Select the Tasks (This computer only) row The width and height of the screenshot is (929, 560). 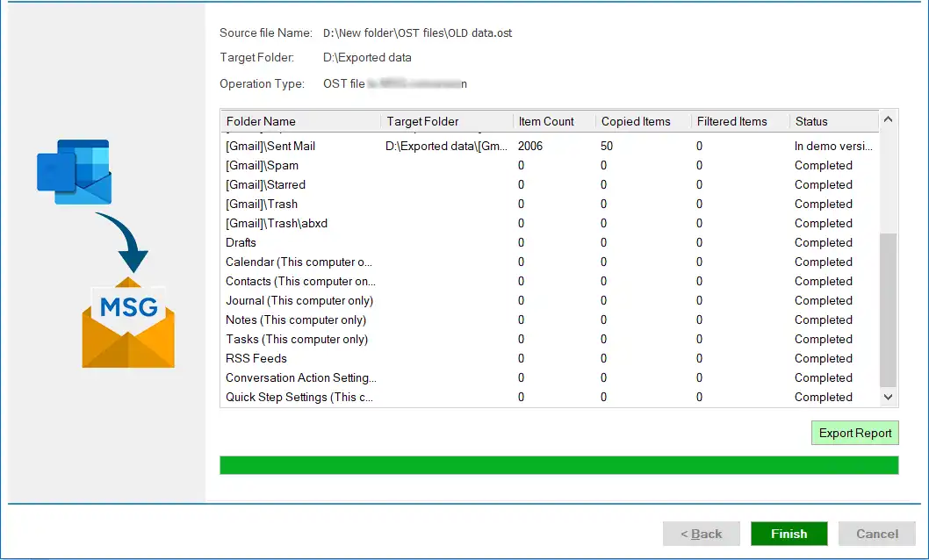(550, 339)
